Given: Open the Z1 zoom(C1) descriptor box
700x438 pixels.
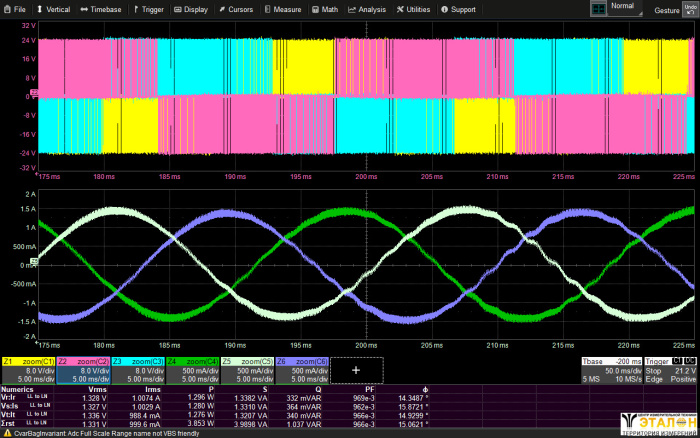Looking at the screenshot, I should click(x=27, y=370).
